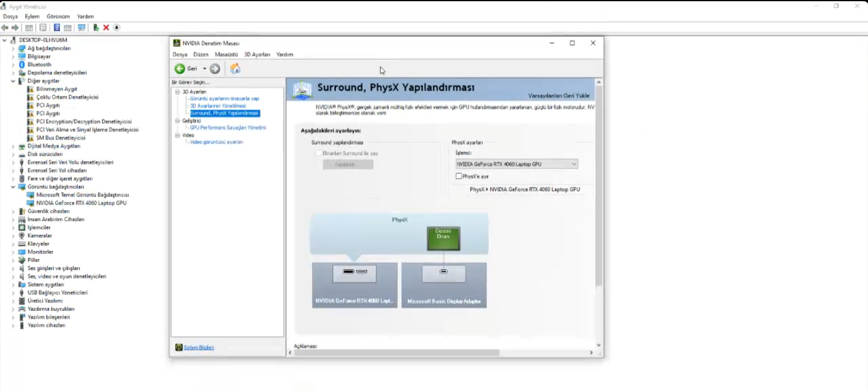The height and width of the screenshot is (391, 868).
Task: Click the NVIDIA logo icon in the title bar
Action: [177, 43]
